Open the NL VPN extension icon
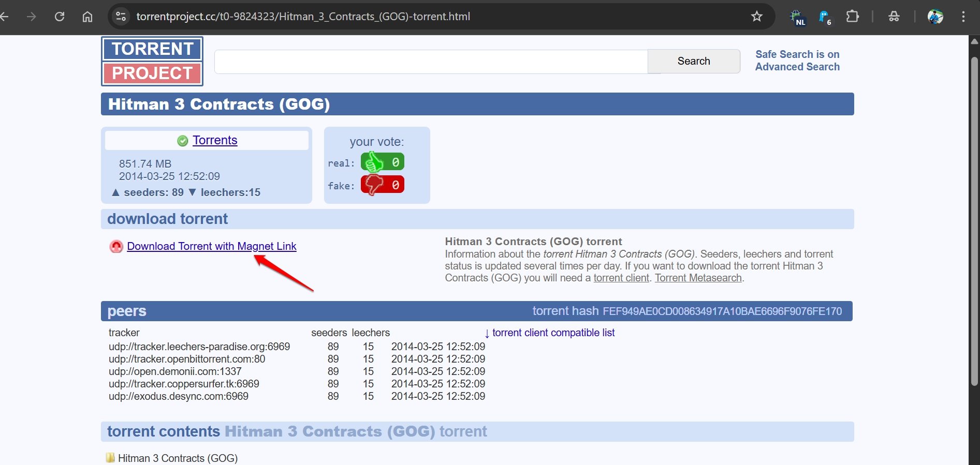Screen dimensions: 980x465 click(797, 17)
